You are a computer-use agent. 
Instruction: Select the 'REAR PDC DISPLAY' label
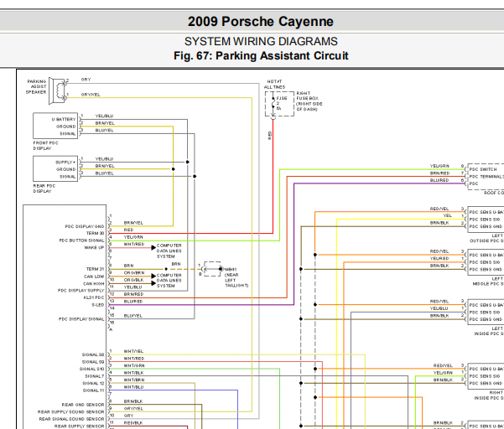[x=44, y=189]
